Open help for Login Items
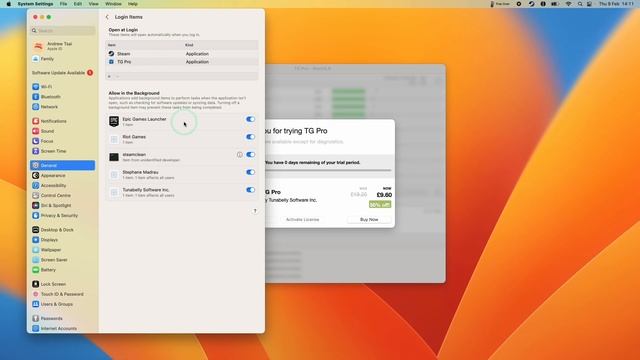 point(255,211)
